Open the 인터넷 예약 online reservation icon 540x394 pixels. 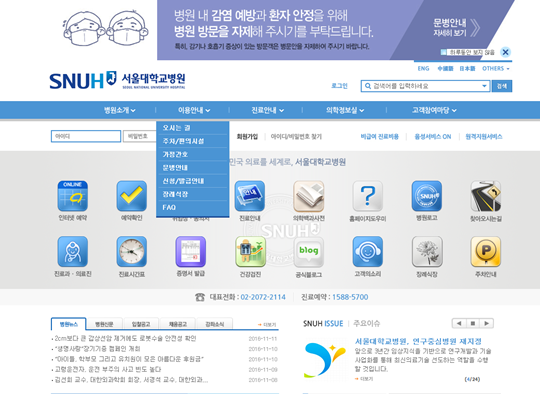(x=73, y=196)
